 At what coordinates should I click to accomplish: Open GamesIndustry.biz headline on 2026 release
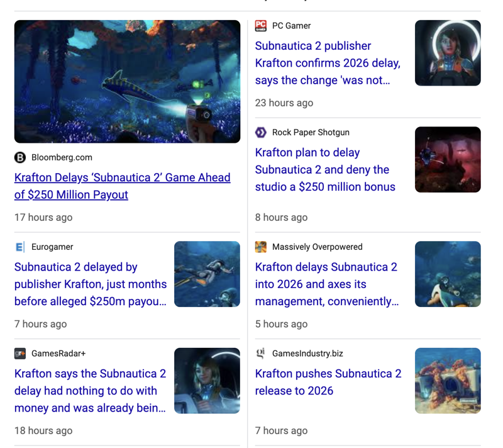click(x=328, y=382)
